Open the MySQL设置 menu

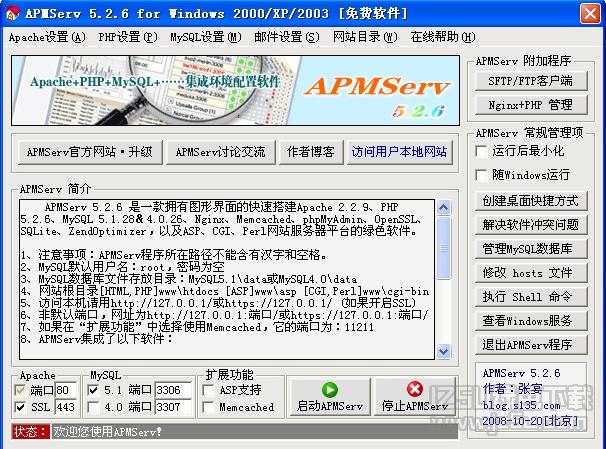[206, 37]
